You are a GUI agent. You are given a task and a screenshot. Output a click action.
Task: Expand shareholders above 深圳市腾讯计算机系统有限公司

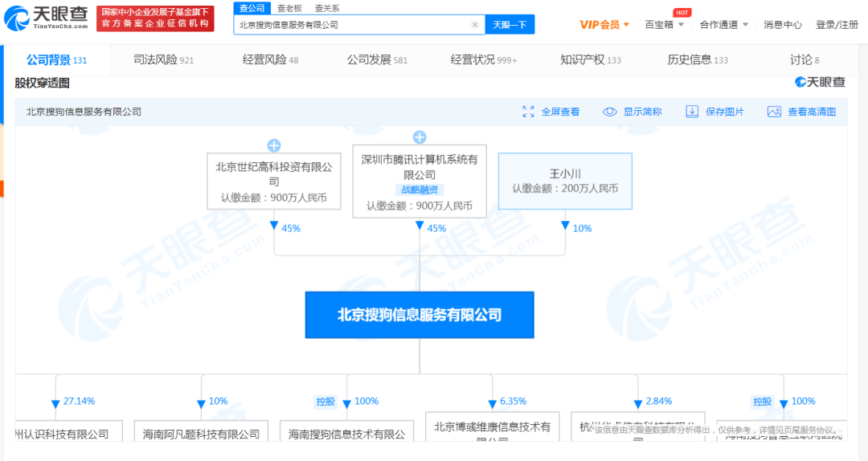[420, 137]
